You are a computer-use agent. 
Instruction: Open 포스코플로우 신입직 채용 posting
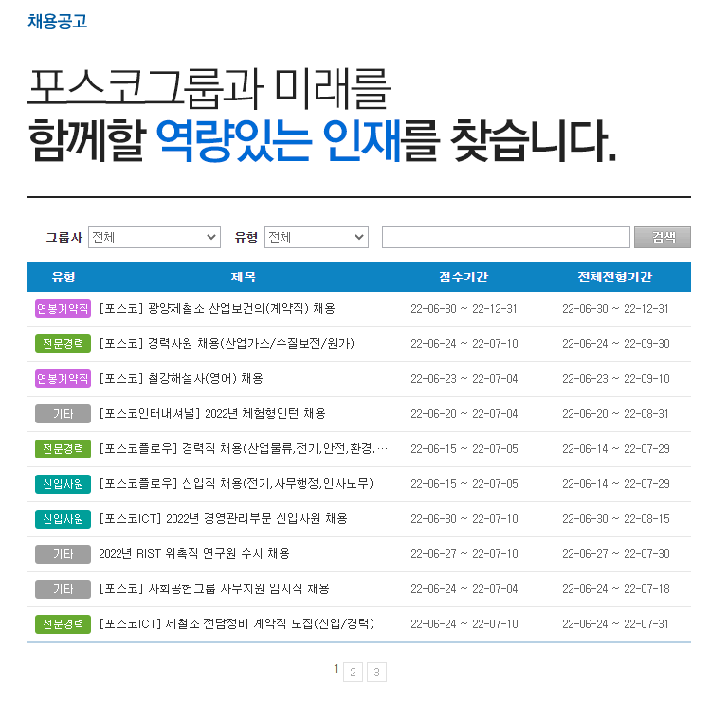(x=236, y=483)
